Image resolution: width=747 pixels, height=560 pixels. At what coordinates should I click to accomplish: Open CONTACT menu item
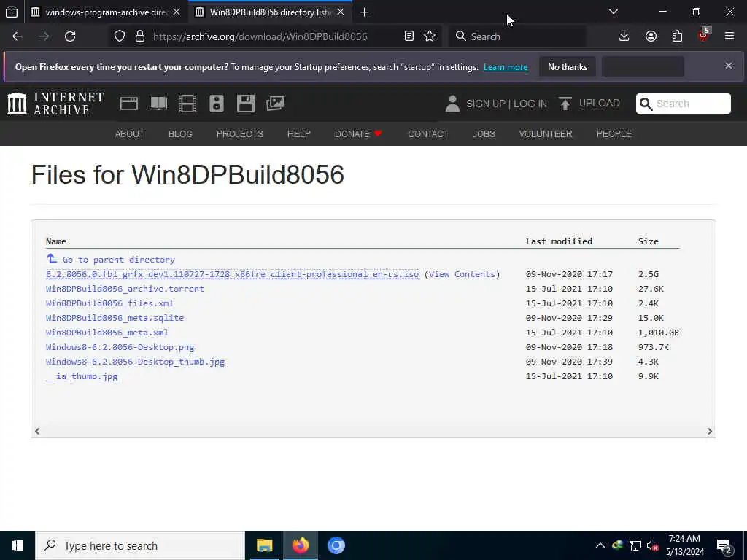pos(428,134)
